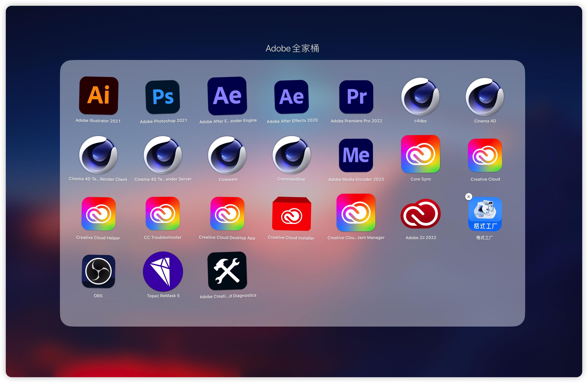Launch the c4dpy app
The height and width of the screenshot is (383, 588).
(x=420, y=97)
